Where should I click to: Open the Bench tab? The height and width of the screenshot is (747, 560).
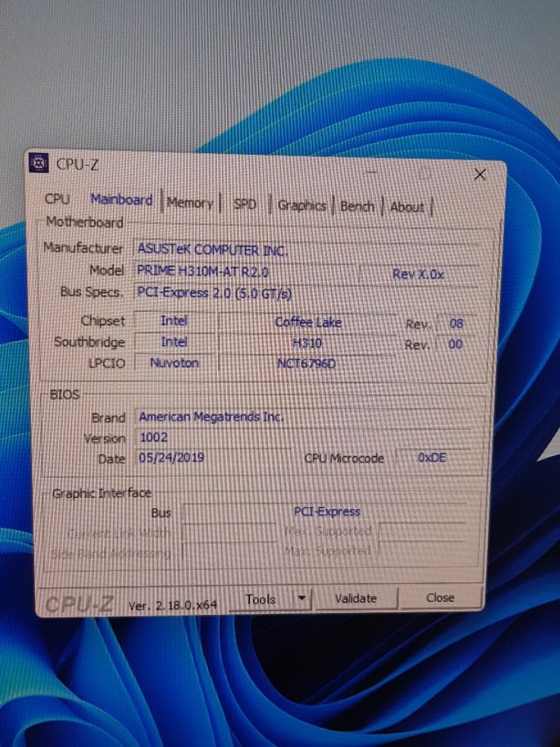pyautogui.click(x=357, y=206)
